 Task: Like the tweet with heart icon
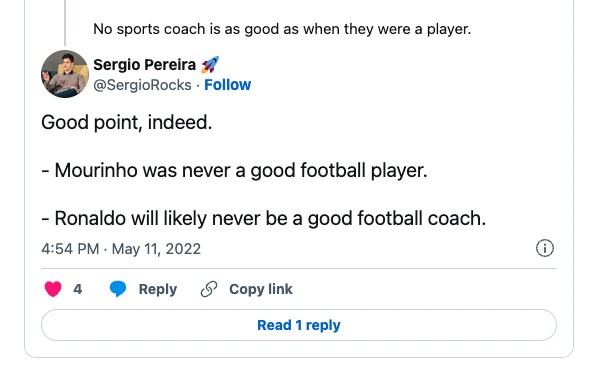[53, 289]
